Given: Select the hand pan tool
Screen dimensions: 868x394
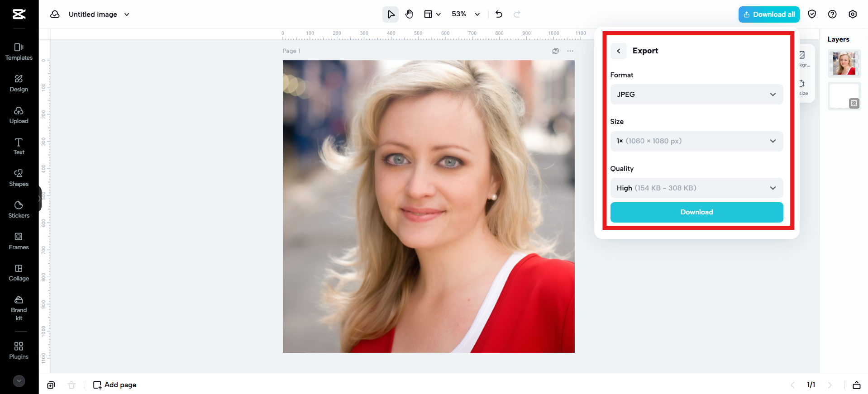Looking at the screenshot, I should (x=409, y=14).
